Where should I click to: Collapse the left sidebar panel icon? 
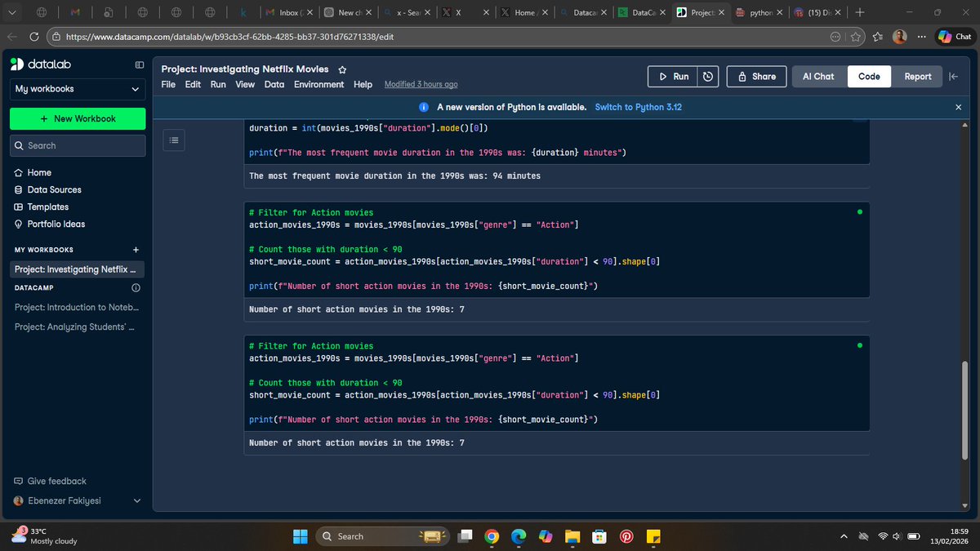tap(139, 64)
